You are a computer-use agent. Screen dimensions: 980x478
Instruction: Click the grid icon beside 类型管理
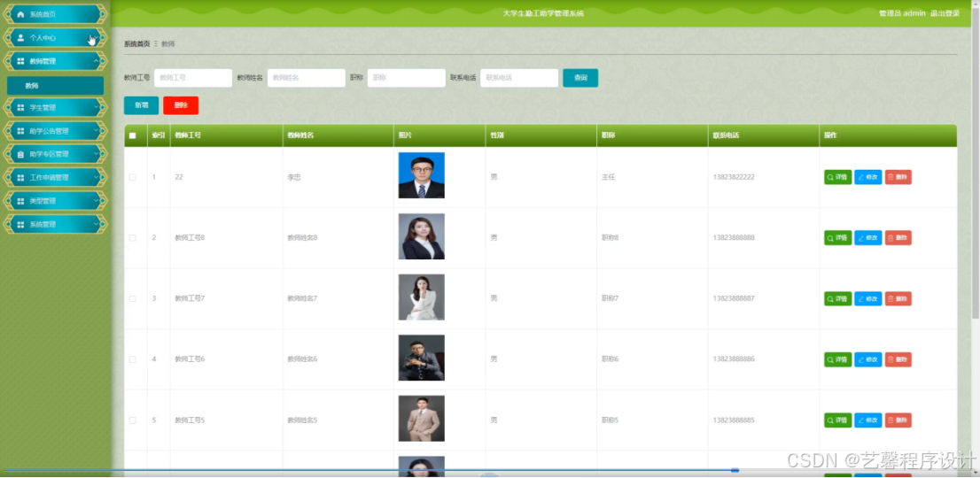pos(20,201)
